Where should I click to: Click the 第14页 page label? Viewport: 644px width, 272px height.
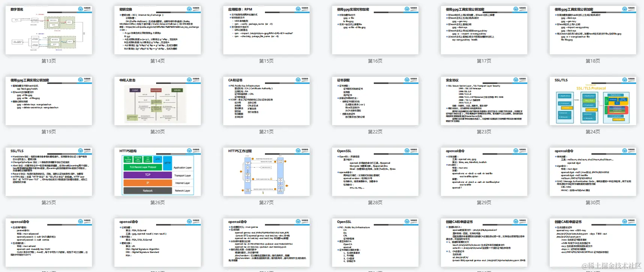coord(158,61)
